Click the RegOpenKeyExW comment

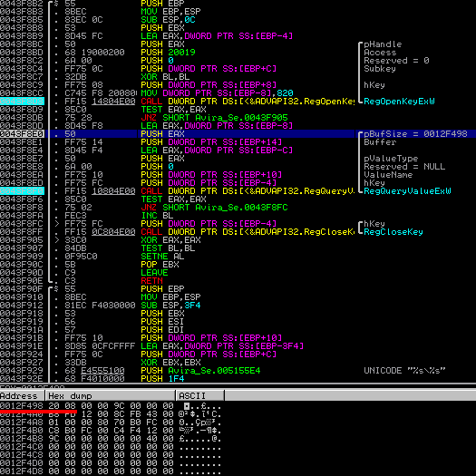pyautogui.click(x=399, y=101)
